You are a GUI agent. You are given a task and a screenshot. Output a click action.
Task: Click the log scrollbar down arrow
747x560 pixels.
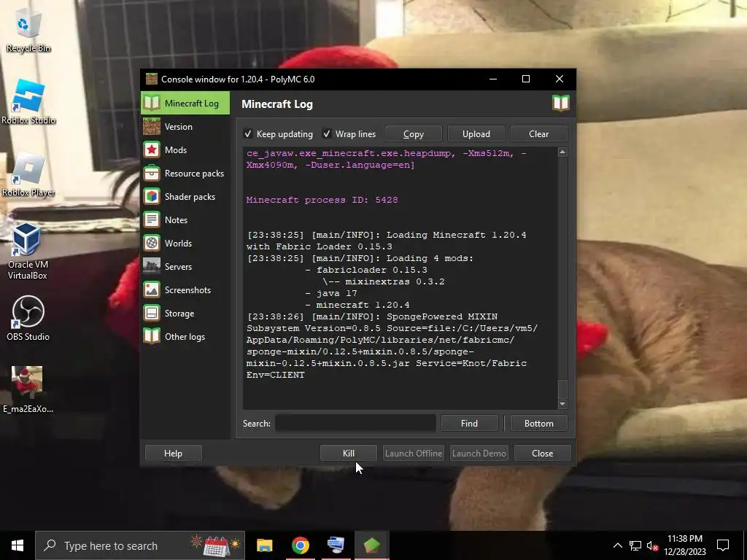click(562, 404)
